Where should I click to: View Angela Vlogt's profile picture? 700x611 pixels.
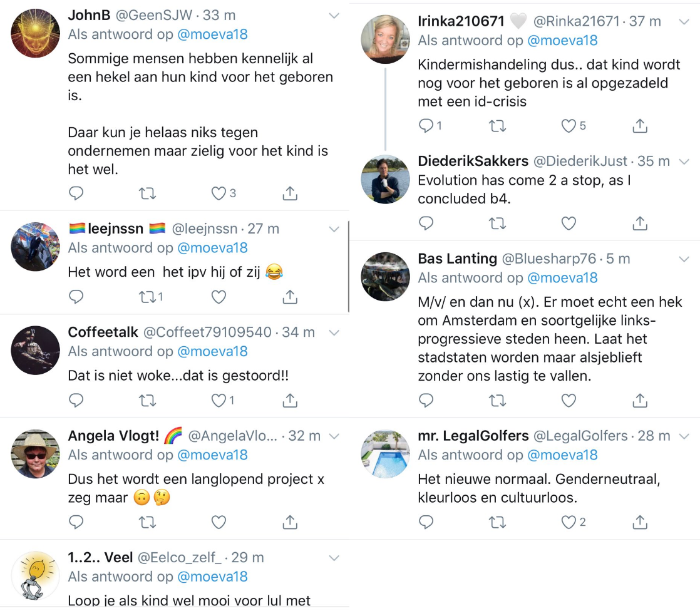pyautogui.click(x=35, y=454)
